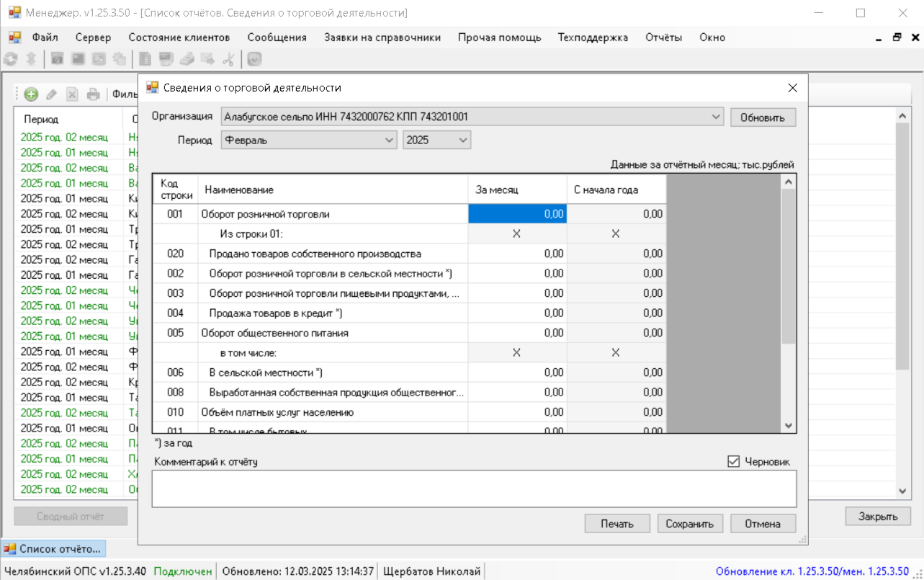Click the refresh icon in main toolbar
924x580 pixels.
11,61
